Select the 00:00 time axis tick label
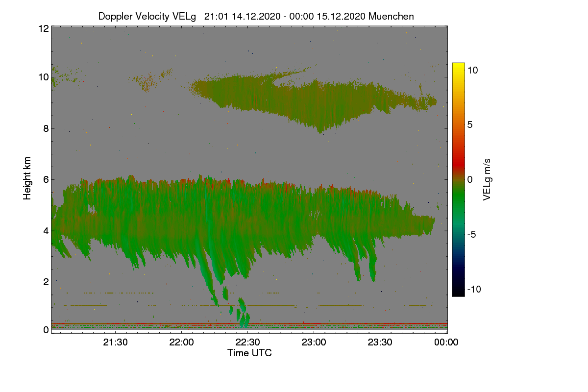Image resolution: width=588 pixels, height=392 pixels. (x=446, y=343)
